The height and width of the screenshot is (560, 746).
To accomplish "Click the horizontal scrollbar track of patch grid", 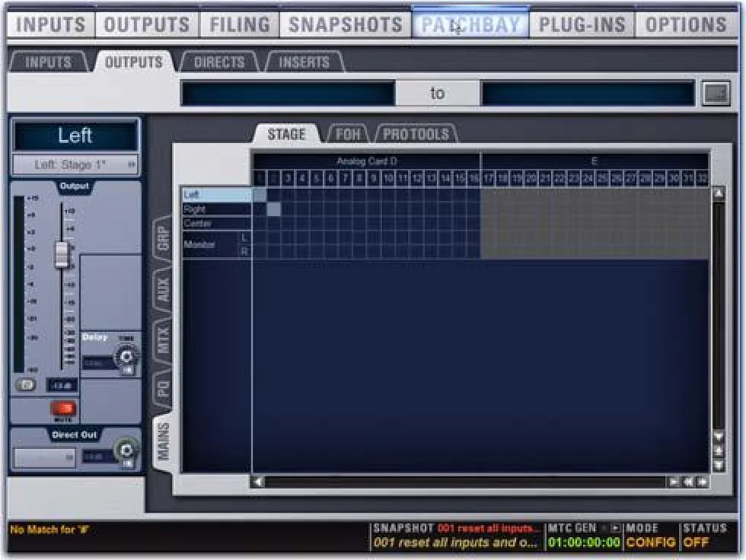I will tap(465, 482).
